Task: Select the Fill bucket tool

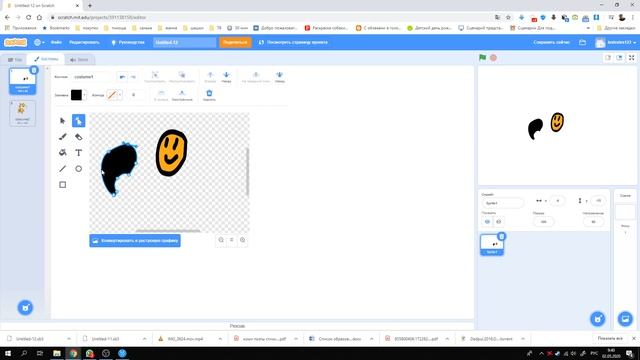Action: point(62,153)
